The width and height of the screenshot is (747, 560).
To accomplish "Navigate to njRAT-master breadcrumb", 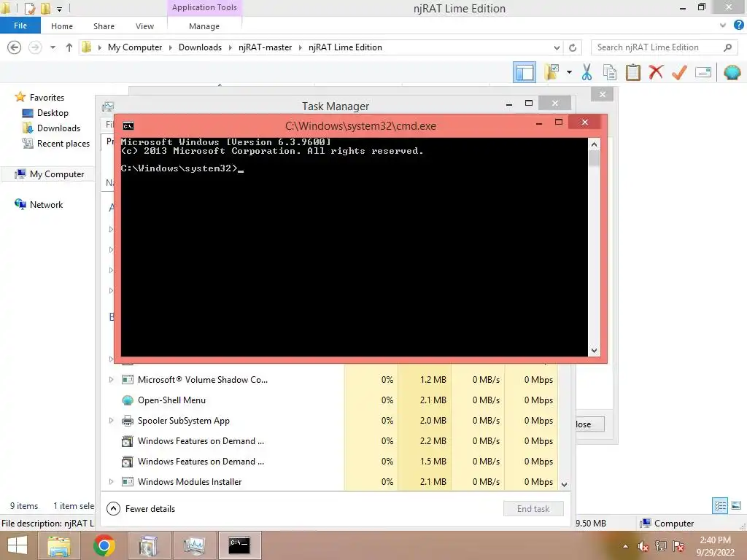I will 265,47.
